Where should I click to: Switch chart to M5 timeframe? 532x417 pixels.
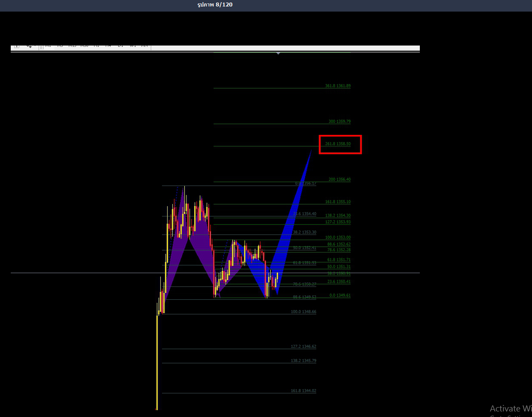pyautogui.click(x=60, y=46)
